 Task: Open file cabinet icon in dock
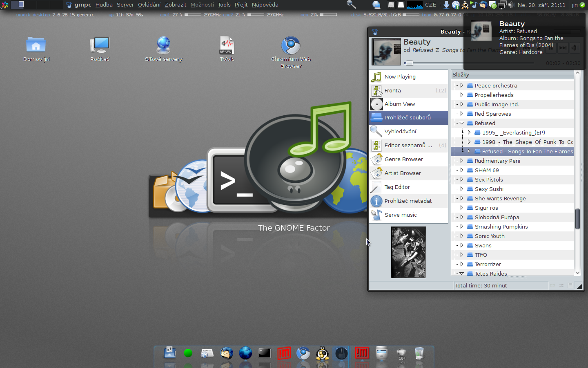[x=381, y=353]
